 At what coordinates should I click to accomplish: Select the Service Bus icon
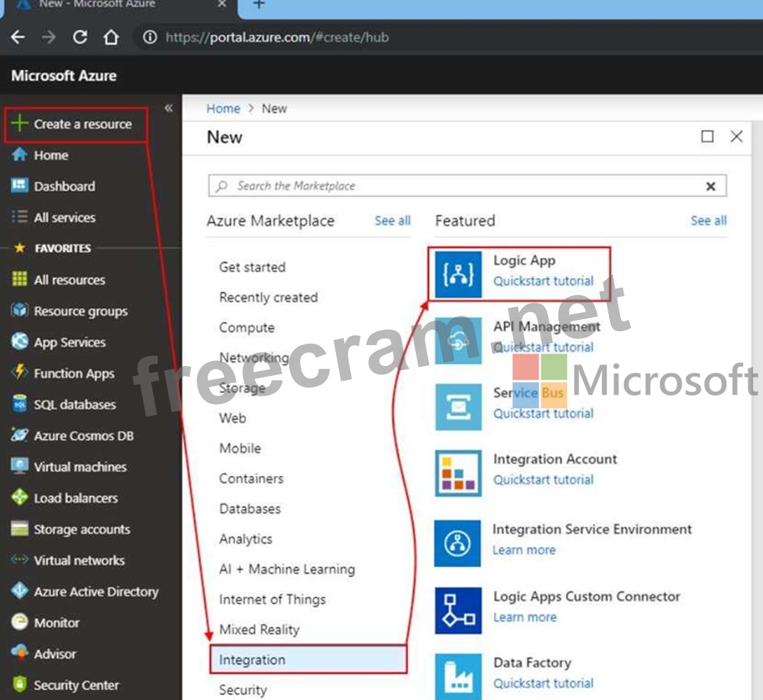(458, 407)
